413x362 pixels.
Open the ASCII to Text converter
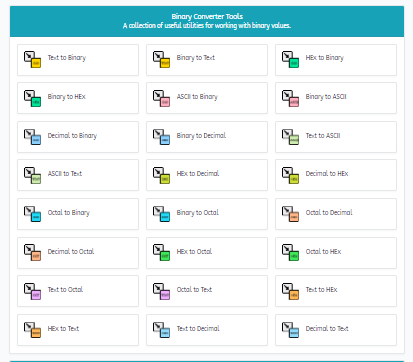78,175
